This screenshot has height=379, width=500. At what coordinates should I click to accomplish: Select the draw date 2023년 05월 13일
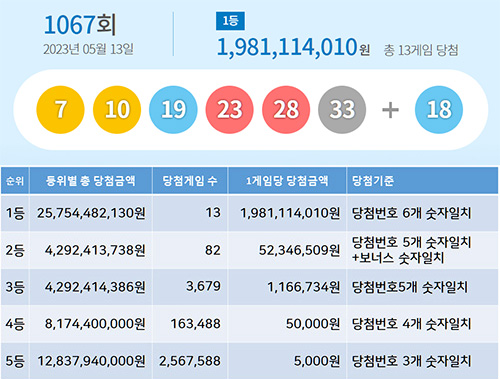coord(88,49)
